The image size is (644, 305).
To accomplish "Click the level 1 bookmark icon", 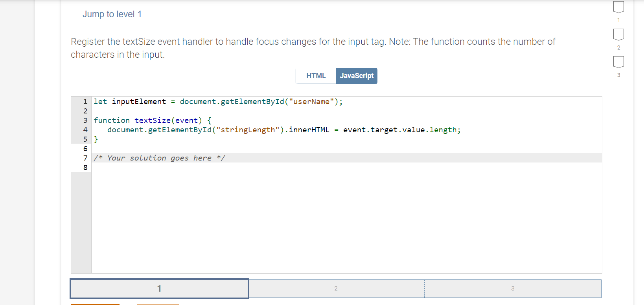I will point(618,7).
